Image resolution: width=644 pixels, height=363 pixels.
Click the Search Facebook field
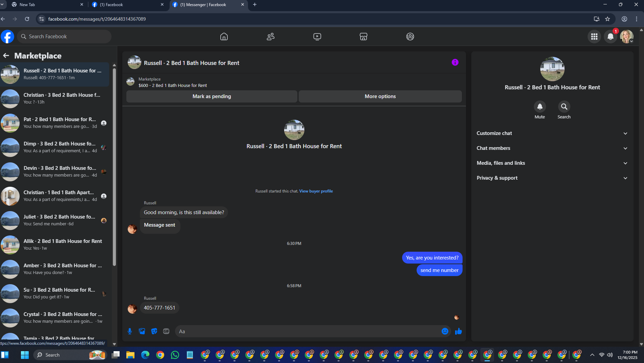click(64, 37)
